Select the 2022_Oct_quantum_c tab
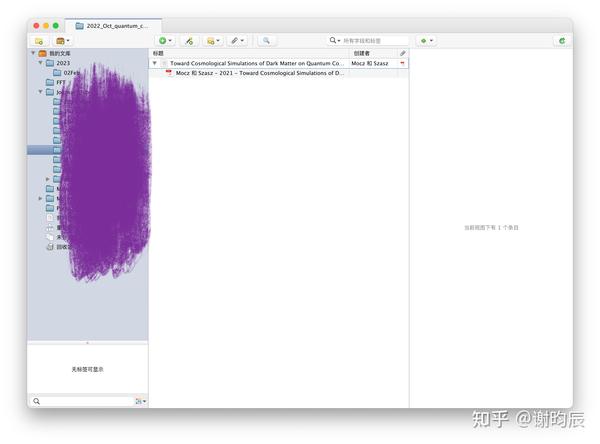This screenshot has height=444, width=600. 113,26
